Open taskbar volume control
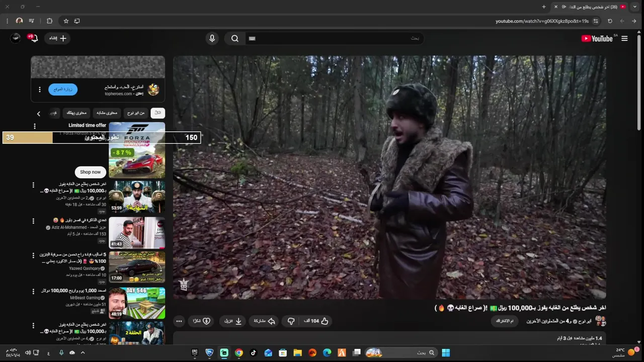This screenshot has height=362, width=644. click(28, 353)
